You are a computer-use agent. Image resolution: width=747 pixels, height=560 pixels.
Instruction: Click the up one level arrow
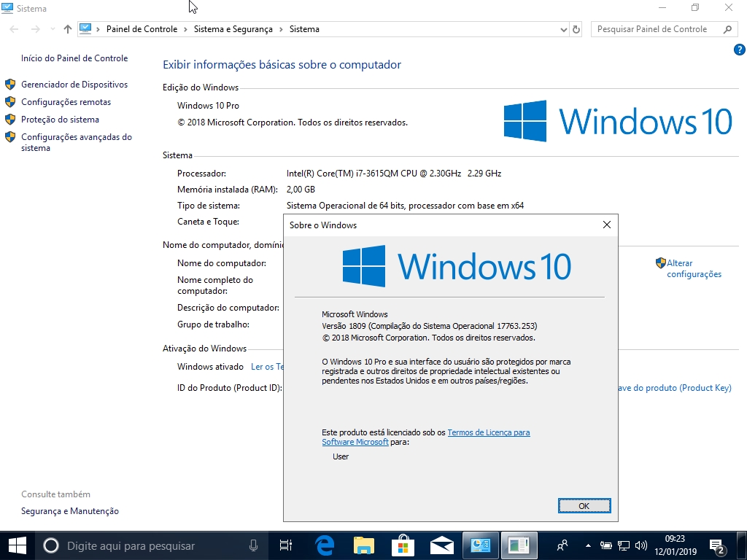pos(68,29)
